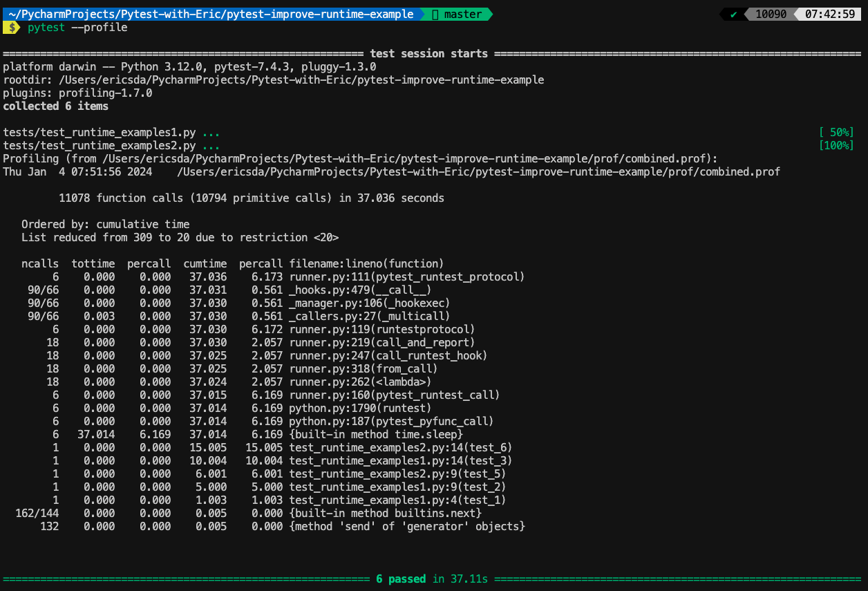Click the green 6 passed summary text
This screenshot has width=868, height=591.
[x=401, y=579]
